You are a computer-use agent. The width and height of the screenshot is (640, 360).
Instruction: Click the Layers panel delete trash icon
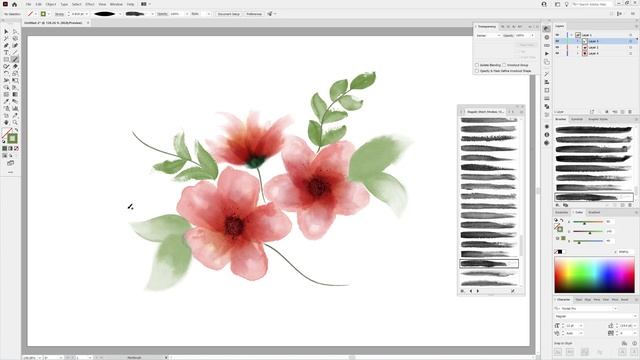(x=630, y=111)
